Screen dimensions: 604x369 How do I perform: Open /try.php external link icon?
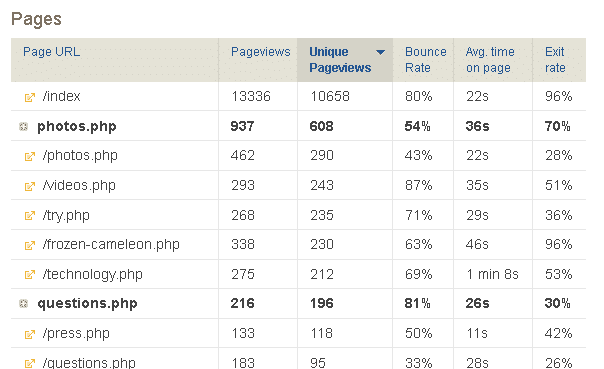pos(30,216)
